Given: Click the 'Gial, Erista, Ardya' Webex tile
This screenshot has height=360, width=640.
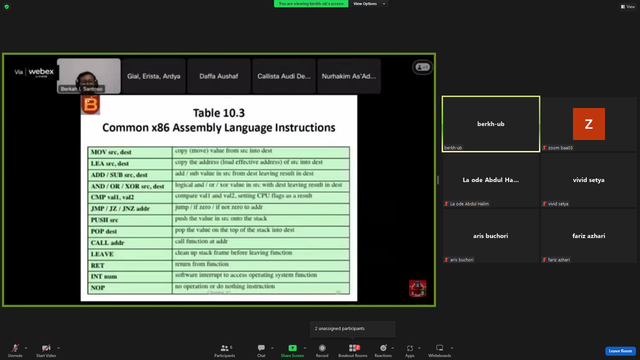Looking at the screenshot, I should (x=153, y=76).
